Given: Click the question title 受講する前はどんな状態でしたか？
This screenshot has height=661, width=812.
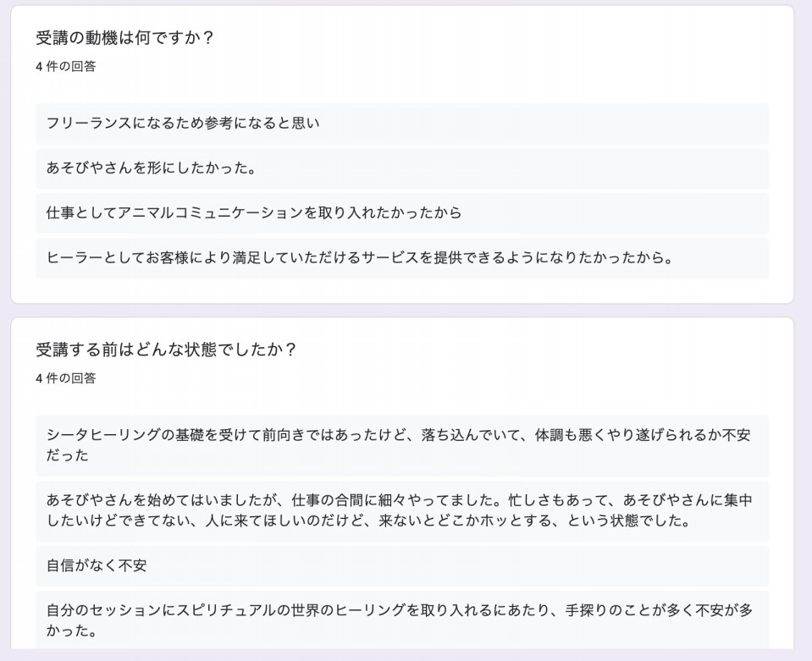Looking at the screenshot, I should (166, 350).
